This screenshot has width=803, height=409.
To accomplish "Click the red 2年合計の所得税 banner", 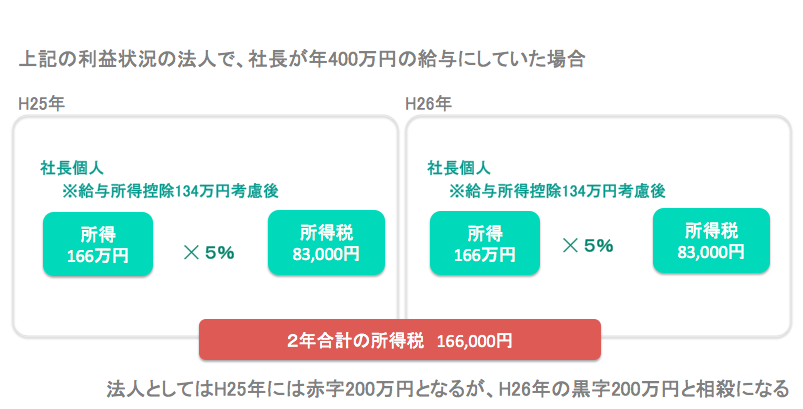I will point(400,340).
